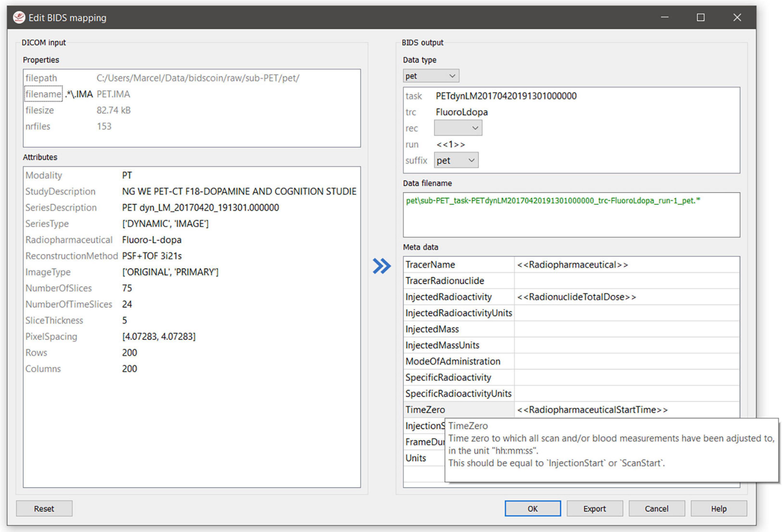Image resolution: width=782 pixels, height=532 pixels.
Task: Edit ImageType value ['ORIGINAL', 'PRIMARY']
Action: [170, 272]
